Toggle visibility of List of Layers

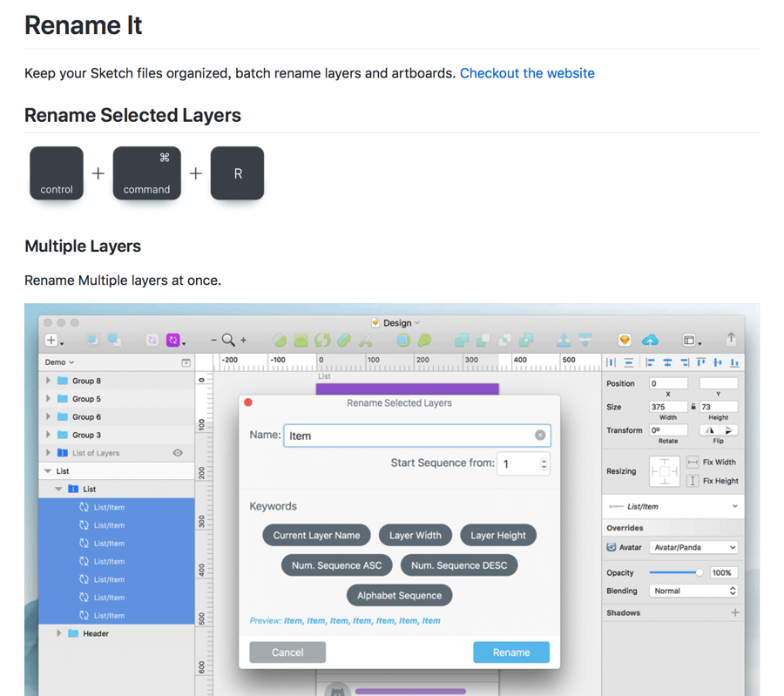click(178, 453)
